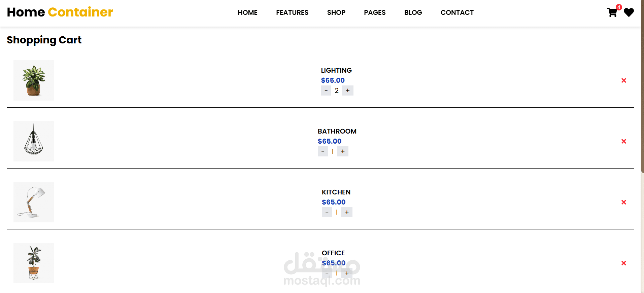This screenshot has height=293, width=644.
Task: Increase LIGHTING quantity with plus button
Action: pyautogui.click(x=348, y=90)
